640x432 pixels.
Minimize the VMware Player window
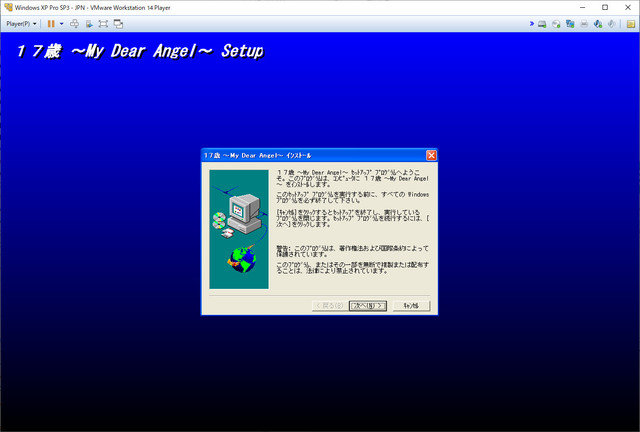(x=582, y=7)
